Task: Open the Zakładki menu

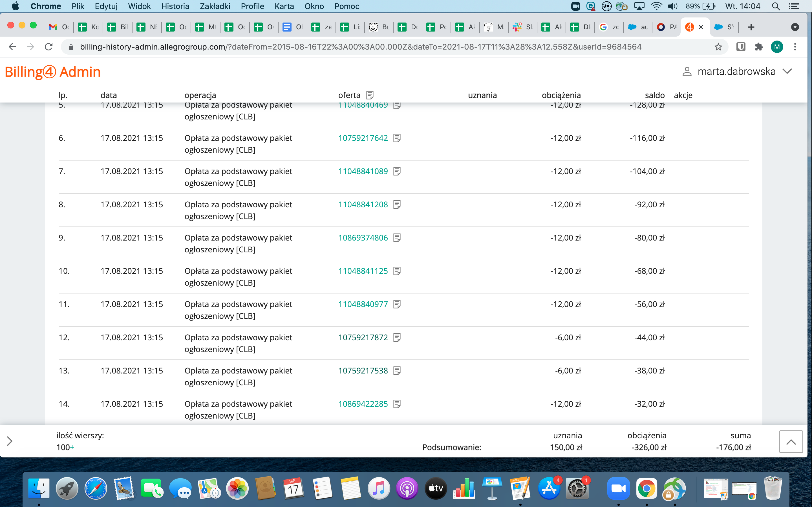Action: 215,6
